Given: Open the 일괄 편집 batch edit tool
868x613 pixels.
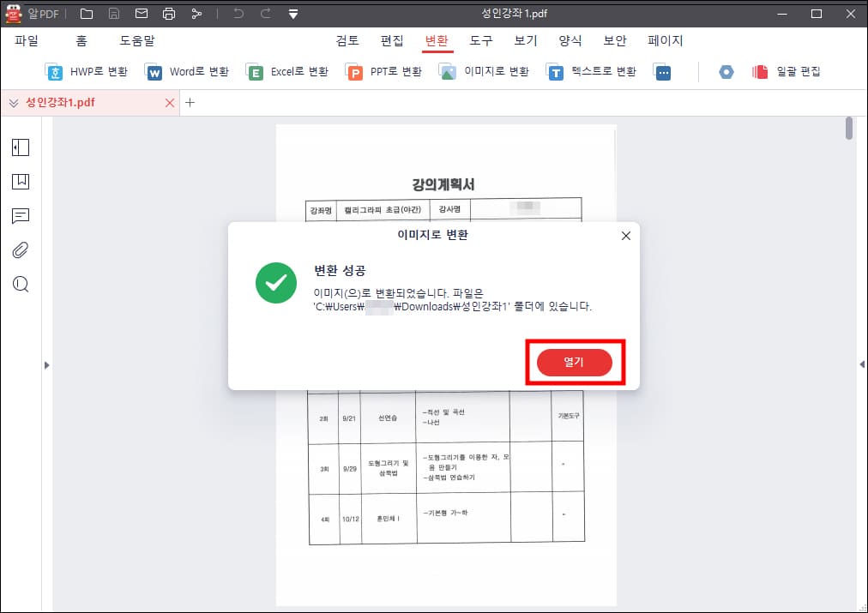Looking at the screenshot, I should (786, 72).
